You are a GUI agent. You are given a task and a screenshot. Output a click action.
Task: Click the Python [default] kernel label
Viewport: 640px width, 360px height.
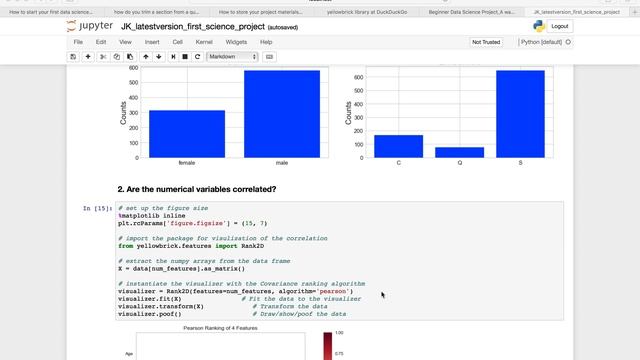(x=541, y=42)
